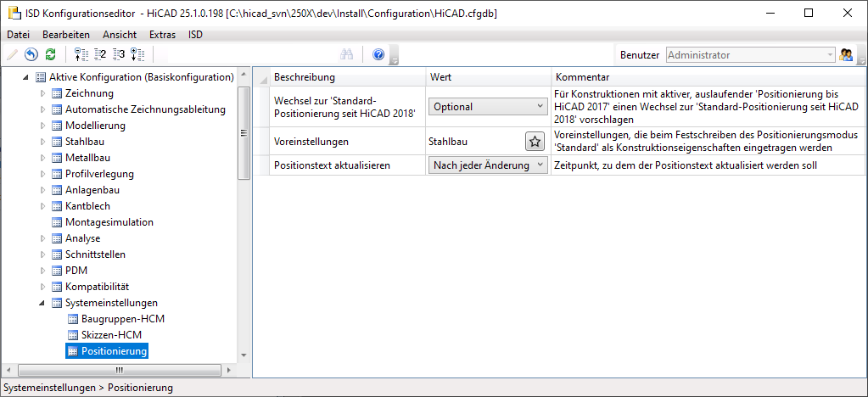Expand the Analyse tree node

[43, 238]
